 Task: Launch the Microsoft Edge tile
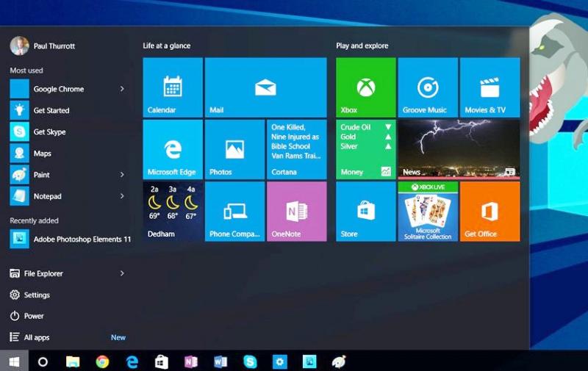(x=173, y=150)
